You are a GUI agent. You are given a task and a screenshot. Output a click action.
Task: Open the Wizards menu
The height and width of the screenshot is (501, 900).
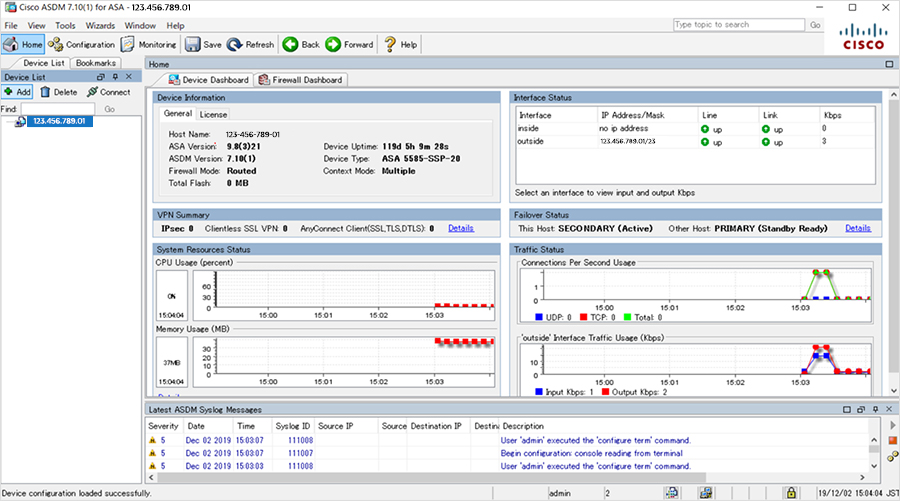[100, 25]
